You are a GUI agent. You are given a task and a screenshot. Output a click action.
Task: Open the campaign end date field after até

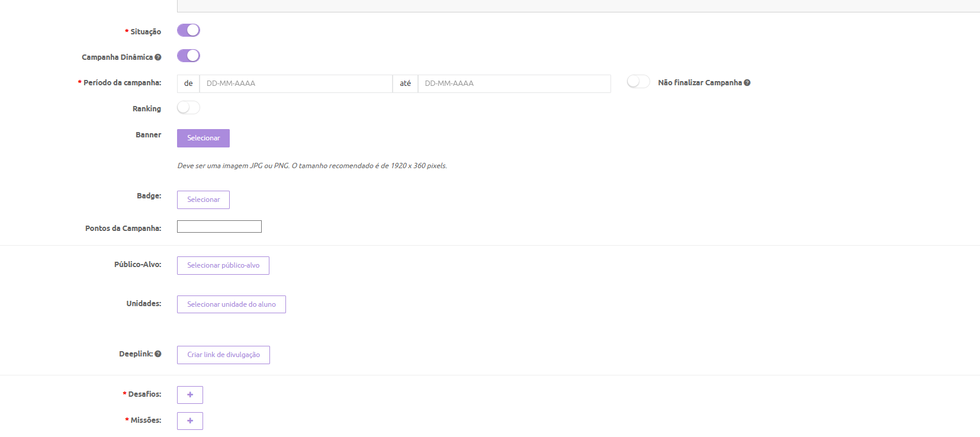(513, 83)
